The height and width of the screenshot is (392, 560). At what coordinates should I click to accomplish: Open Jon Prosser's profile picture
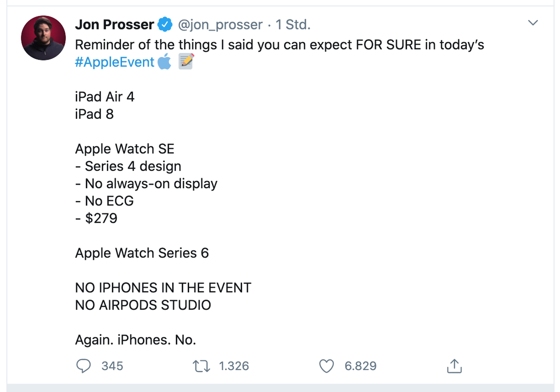(x=43, y=38)
